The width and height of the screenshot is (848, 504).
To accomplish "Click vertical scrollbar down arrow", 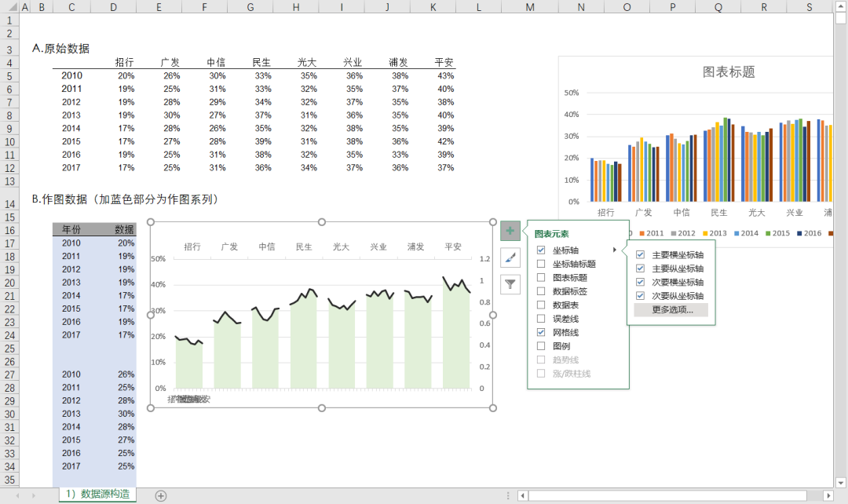I will click(x=840, y=482).
